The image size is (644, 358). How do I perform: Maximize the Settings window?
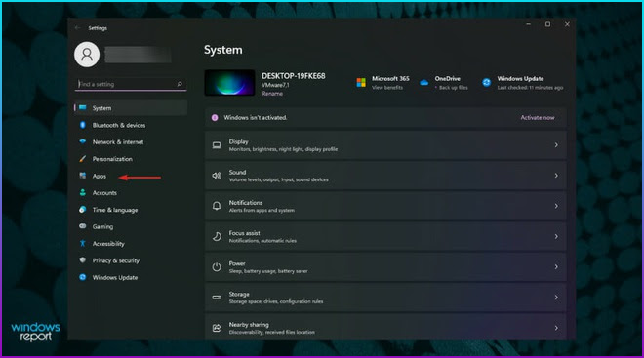click(x=547, y=24)
